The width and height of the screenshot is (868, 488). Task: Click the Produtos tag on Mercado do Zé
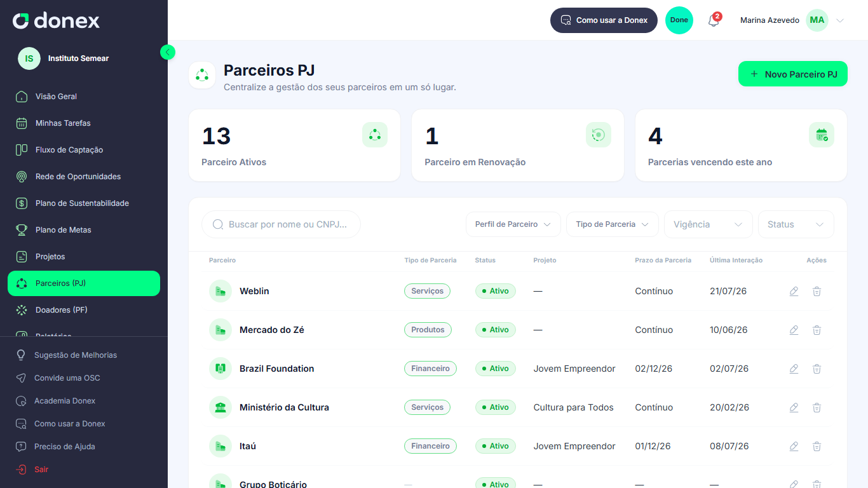point(428,330)
